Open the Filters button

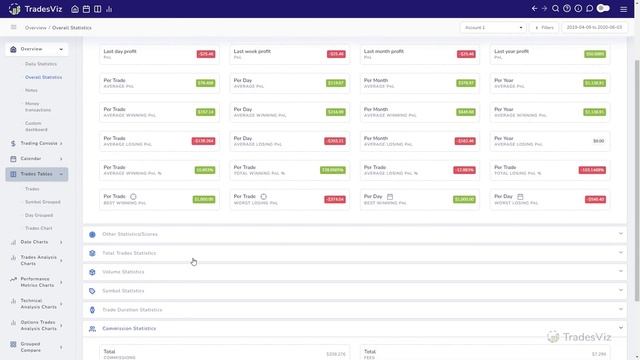point(544,27)
